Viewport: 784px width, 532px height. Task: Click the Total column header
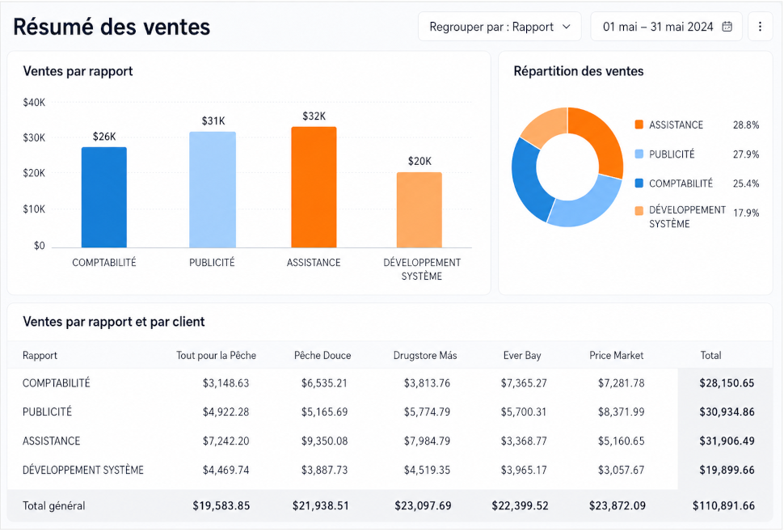tap(710, 356)
